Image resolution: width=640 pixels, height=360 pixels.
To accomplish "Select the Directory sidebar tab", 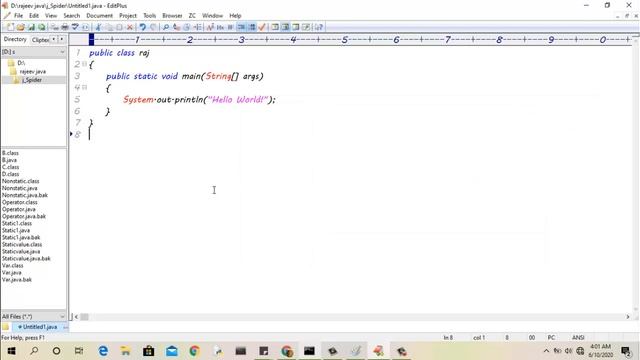I will coord(15,39).
